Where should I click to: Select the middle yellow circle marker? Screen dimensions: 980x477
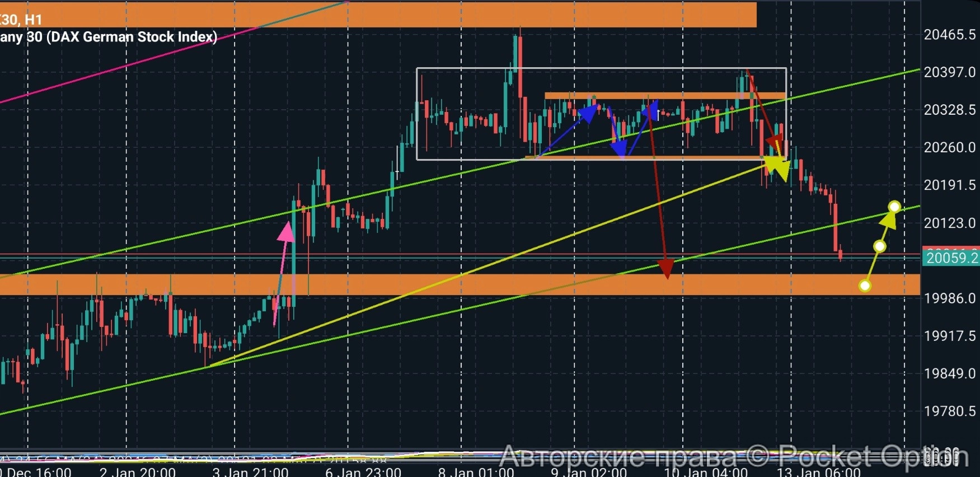[879, 246]
